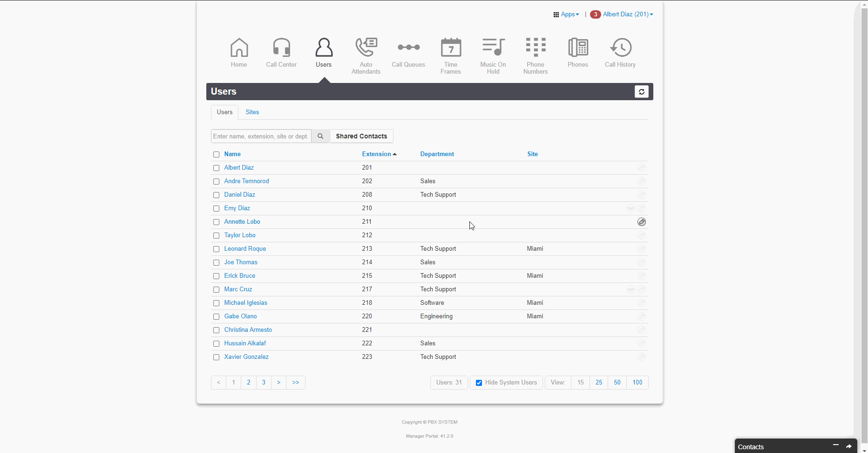Click the page vertical scrollbar
868x453 pixels.
pos(864,226)
